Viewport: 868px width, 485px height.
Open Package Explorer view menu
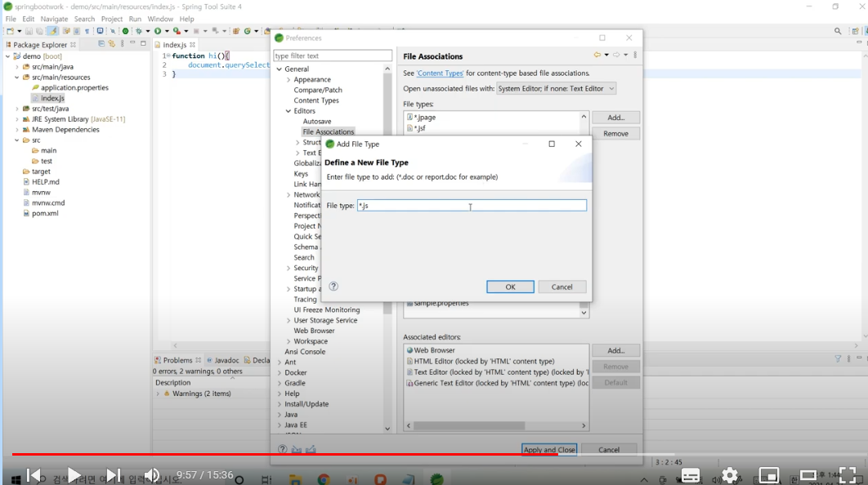123,44
